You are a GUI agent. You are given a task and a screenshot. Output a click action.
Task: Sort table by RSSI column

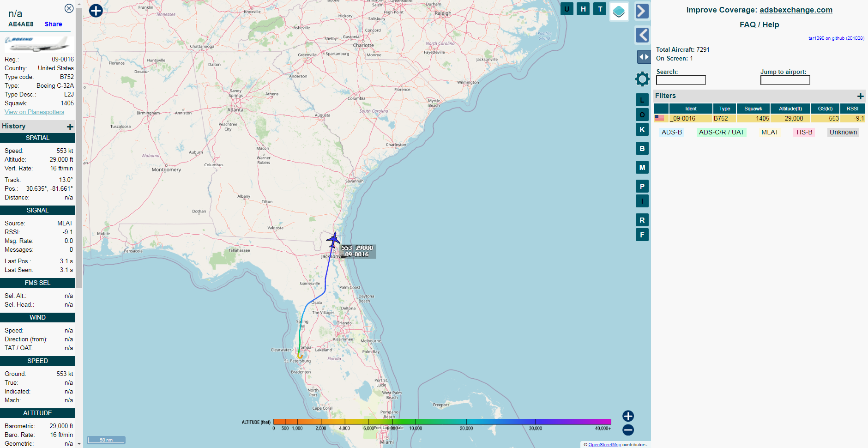pyautogui.click(x=852, y=109)
